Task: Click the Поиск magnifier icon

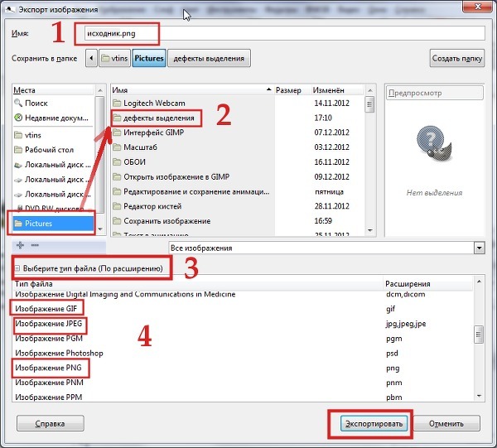Action: coord(18,103)
